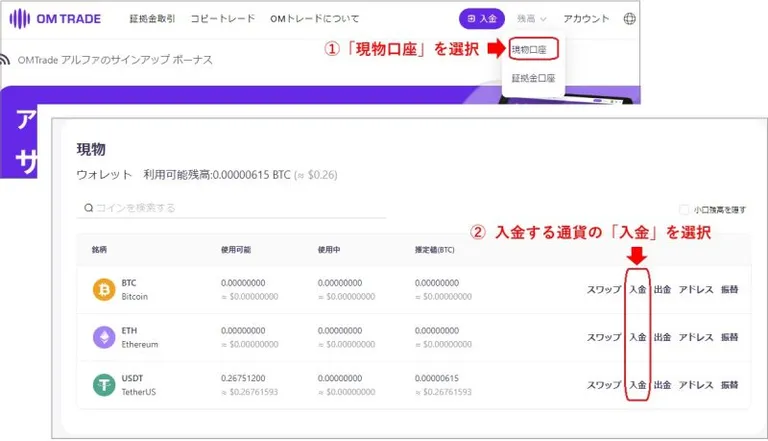The width and height of the screenshot is (768, 441).
Task: Click the Bitcoin name label
Action: coord(135,296)
